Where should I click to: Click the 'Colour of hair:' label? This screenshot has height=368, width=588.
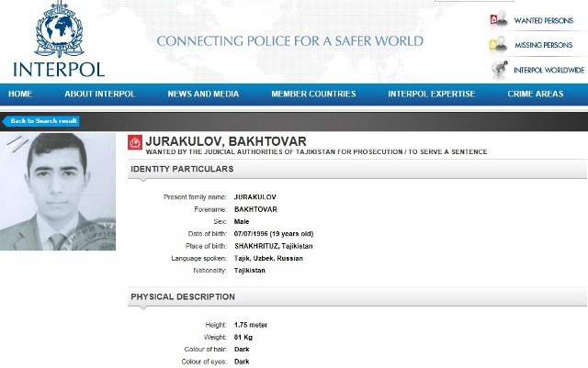click(x=206, y=350)
